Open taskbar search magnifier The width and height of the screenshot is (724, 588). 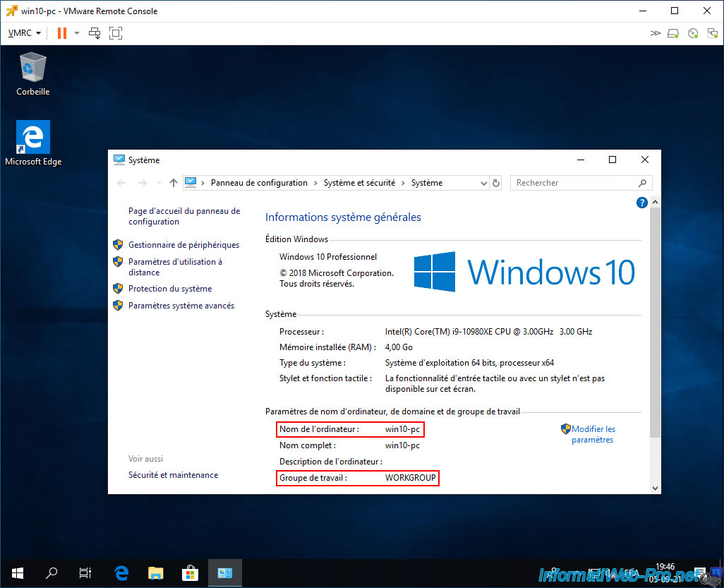(52, 573)
